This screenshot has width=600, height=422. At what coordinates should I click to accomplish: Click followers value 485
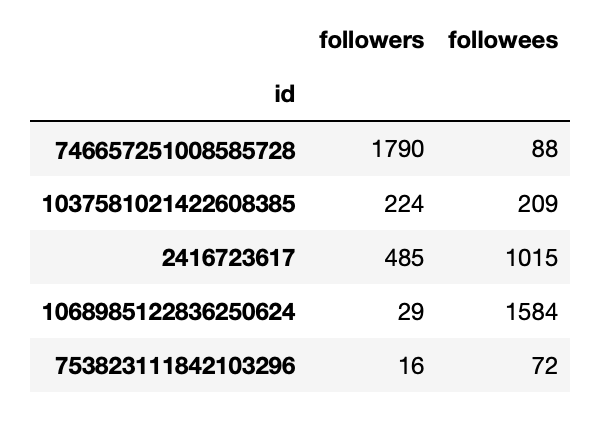point(406,258)
